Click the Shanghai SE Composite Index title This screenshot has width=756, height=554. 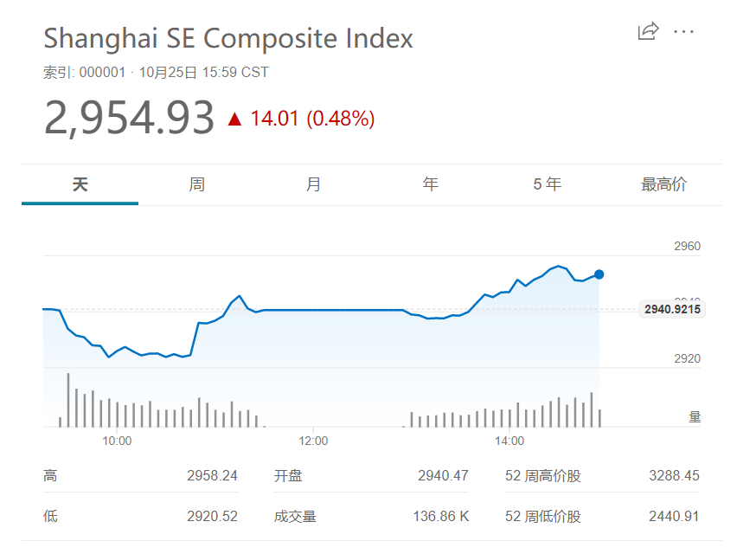tap(228, 38)
